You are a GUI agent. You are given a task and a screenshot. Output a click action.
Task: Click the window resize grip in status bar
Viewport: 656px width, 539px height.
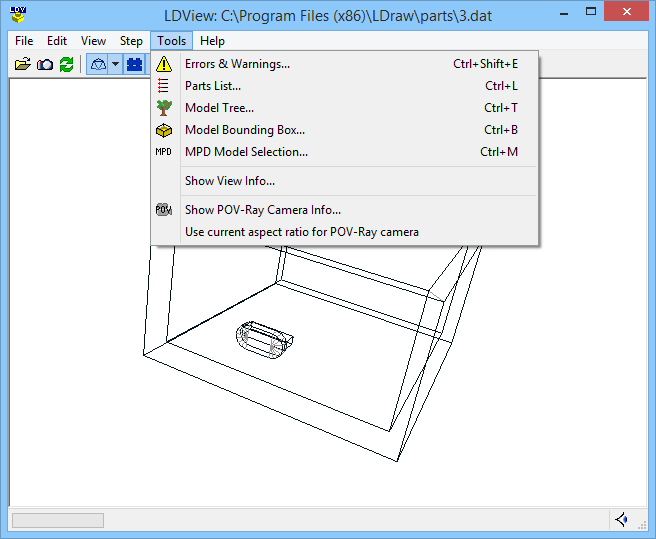pos(641,525)
